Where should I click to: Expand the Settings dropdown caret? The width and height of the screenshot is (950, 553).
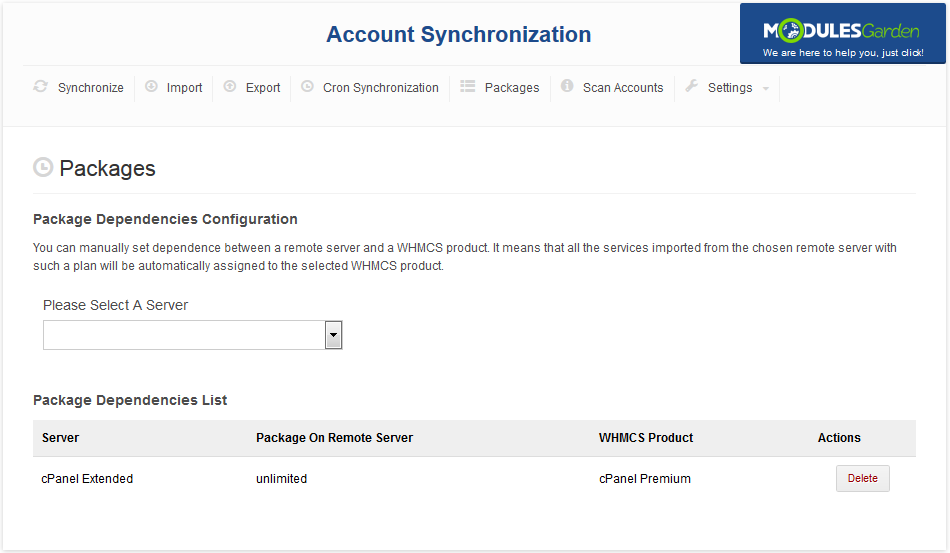766,89
